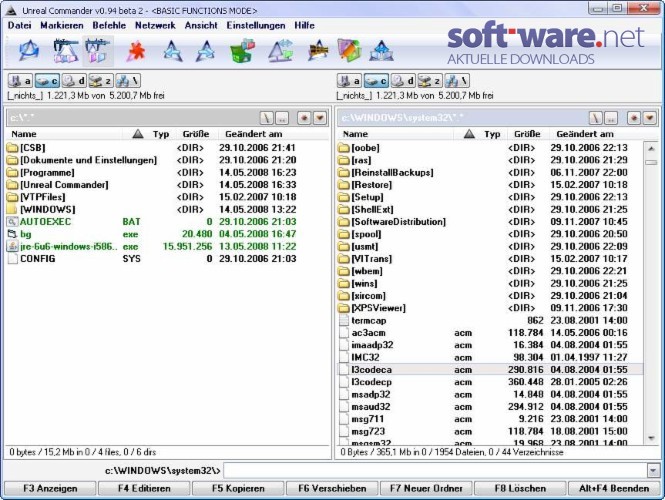Click the synchronize folders toolbar icon with green arrows
Screen dimensions: 665x500
point(281,51)
